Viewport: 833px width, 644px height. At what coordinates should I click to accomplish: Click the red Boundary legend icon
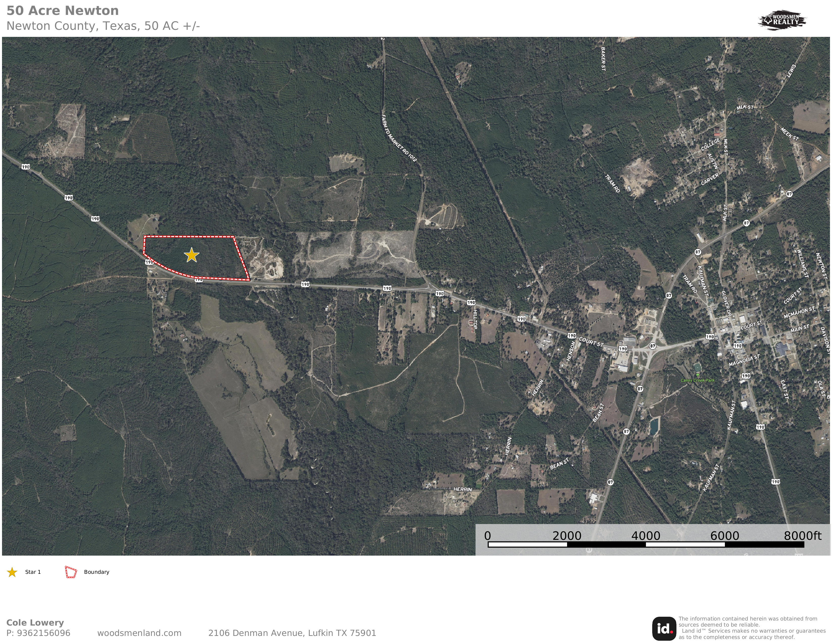(x=71, y=572)
